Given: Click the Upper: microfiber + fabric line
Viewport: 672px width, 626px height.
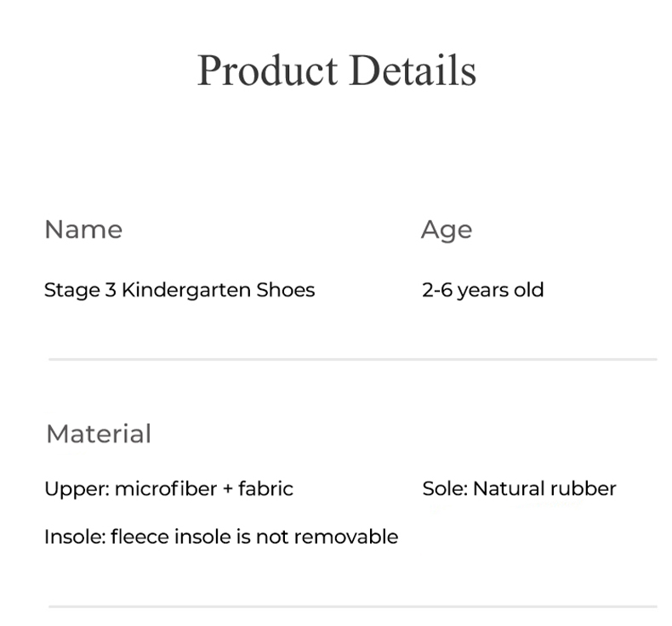Looking at the screenshot, I should point(168,489).
